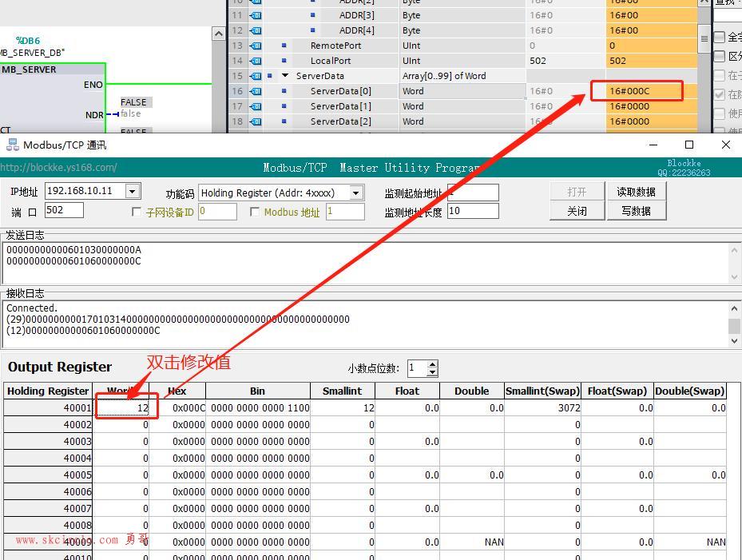This screenshot has height=560, width=742.
Task: Click the tag icon on row 16
Action: click(256, 91)
